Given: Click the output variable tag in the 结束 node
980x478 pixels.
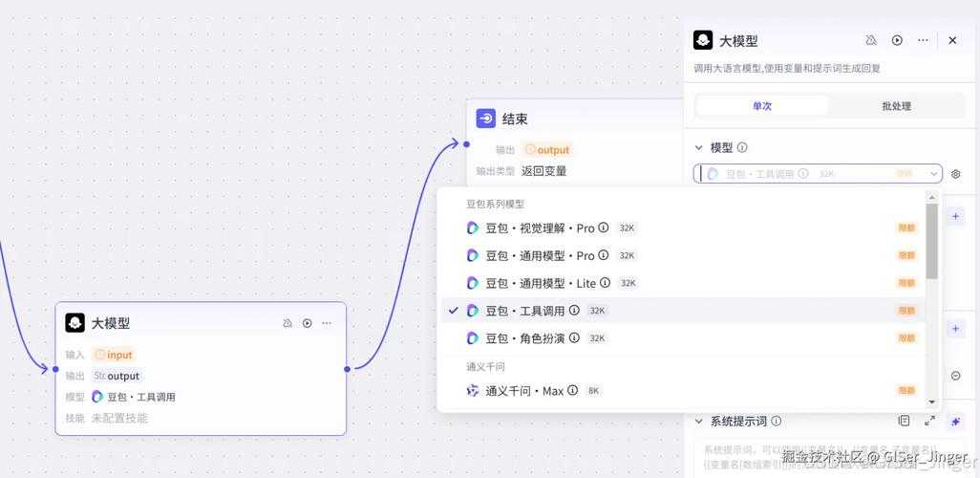Looking at the screenshot, I should pos(547,149).
